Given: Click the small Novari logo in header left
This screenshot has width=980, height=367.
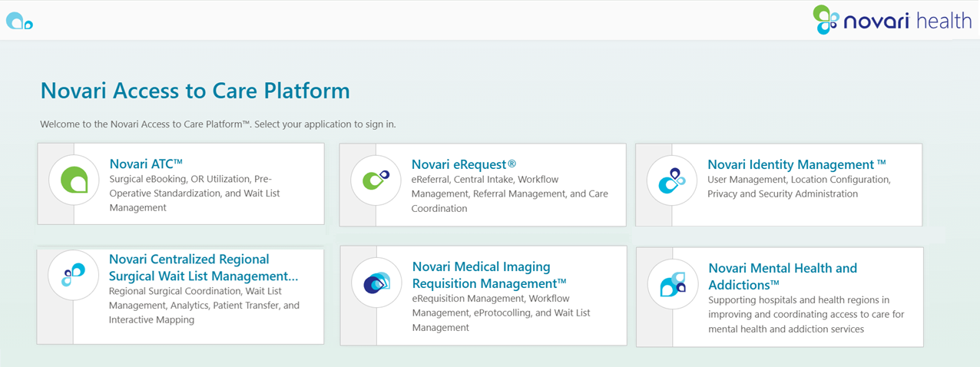Looking at the screenshot, I should click(x=19, y=21).
